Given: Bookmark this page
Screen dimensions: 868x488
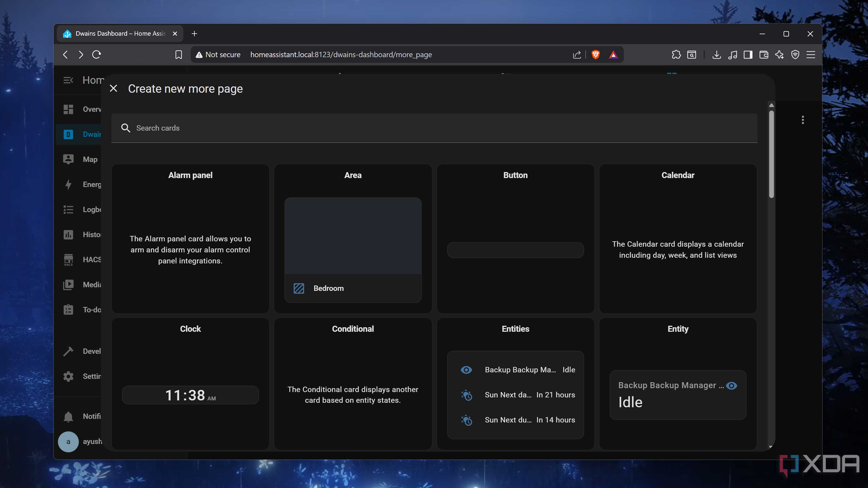Looking at the screenshot, I should tap(179, 54).
